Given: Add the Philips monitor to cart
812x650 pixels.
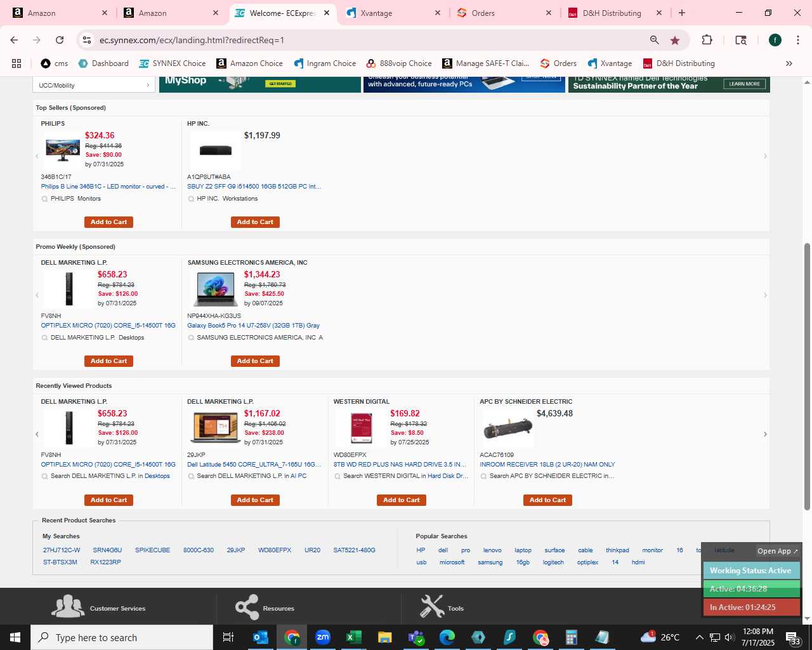Looking at the screenshot, I should 108,222.
